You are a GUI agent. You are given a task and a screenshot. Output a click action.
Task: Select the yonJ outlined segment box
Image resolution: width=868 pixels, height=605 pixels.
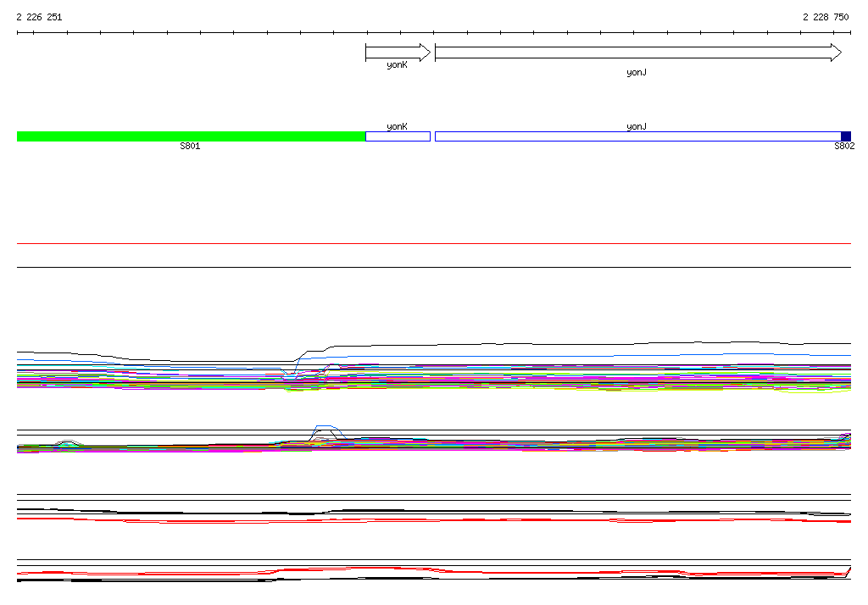point(637,136)
